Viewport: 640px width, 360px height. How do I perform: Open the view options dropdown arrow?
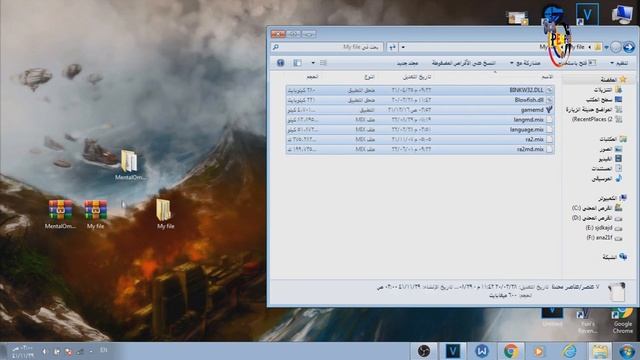pyautogui.click(x=313, y=63)
